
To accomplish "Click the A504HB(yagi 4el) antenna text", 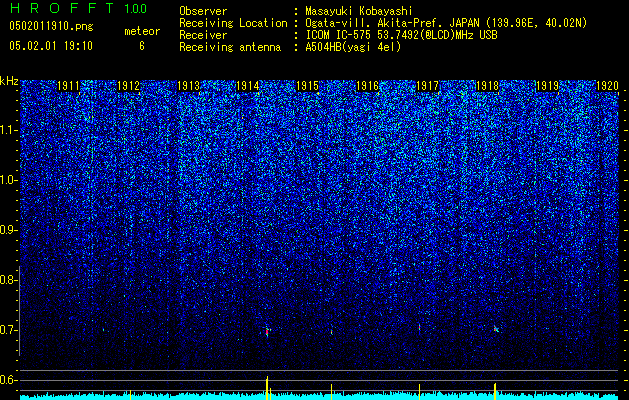I will 353,47.
